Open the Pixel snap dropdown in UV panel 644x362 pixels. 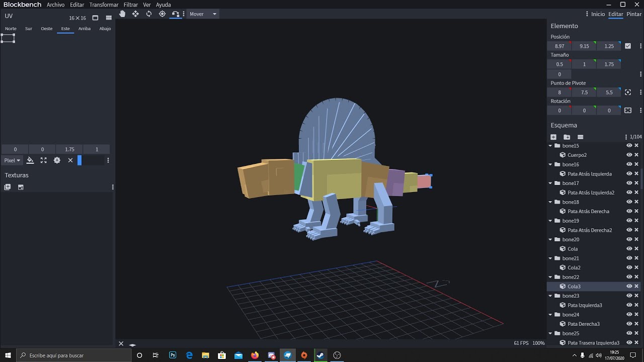click(x=12, y=160)
